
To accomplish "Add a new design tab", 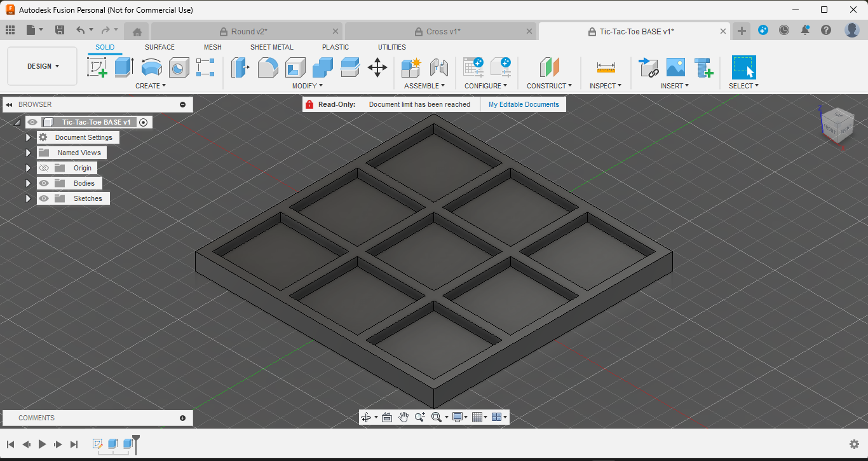I will coord(742,31).
